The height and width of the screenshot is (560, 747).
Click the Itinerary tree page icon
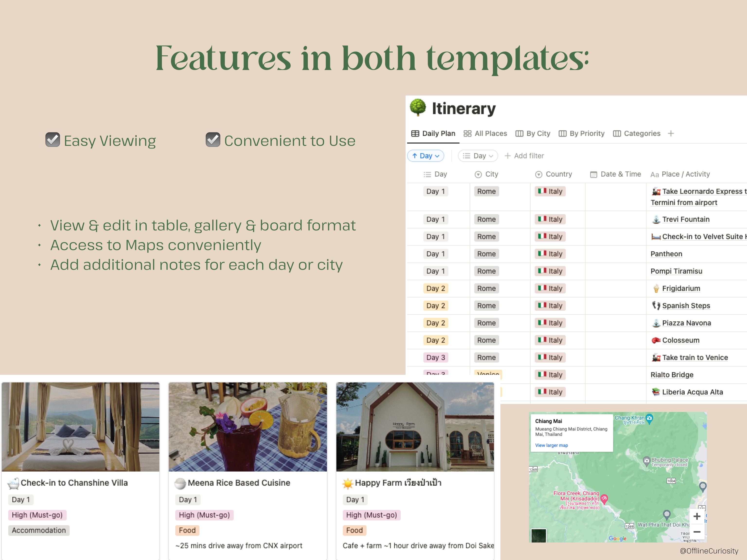pos(418,108)
